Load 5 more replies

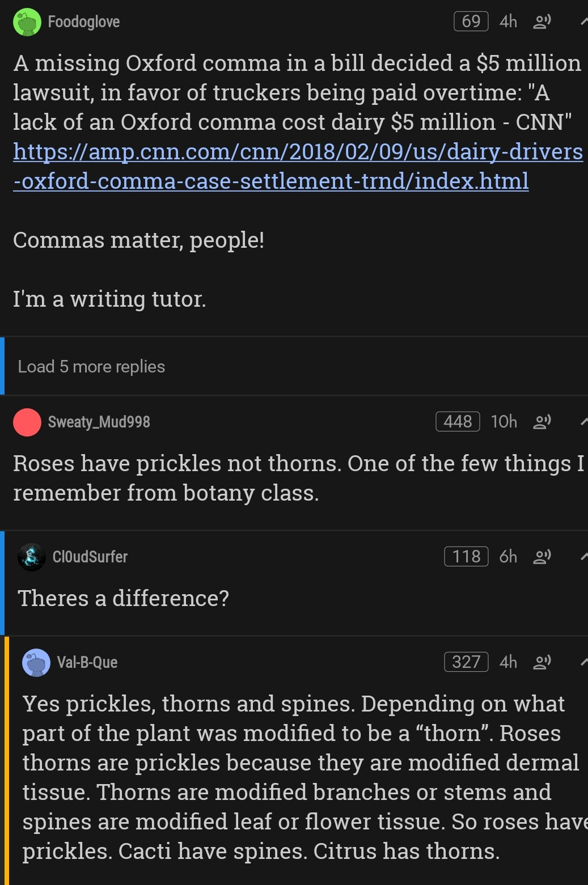coord(91,367)
